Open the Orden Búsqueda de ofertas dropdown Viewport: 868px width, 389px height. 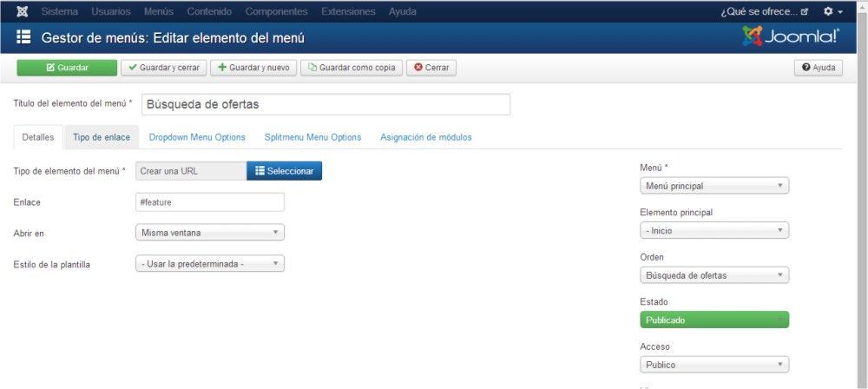click(714, 275)
